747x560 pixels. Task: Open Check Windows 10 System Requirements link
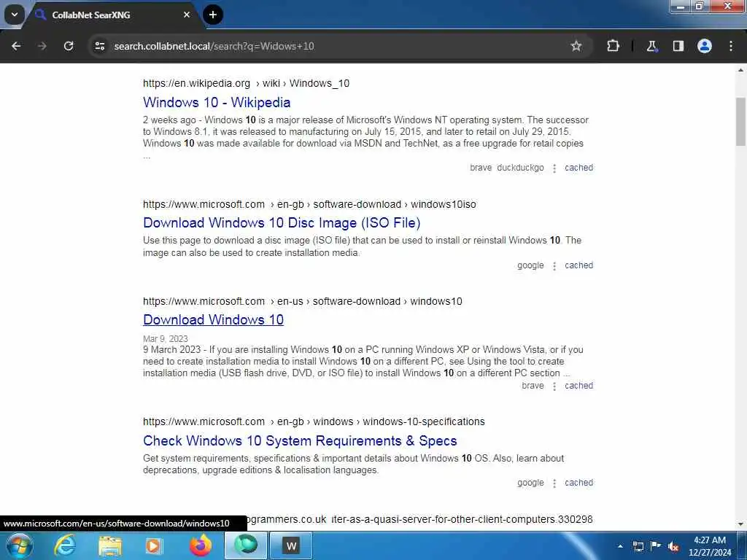300,441
